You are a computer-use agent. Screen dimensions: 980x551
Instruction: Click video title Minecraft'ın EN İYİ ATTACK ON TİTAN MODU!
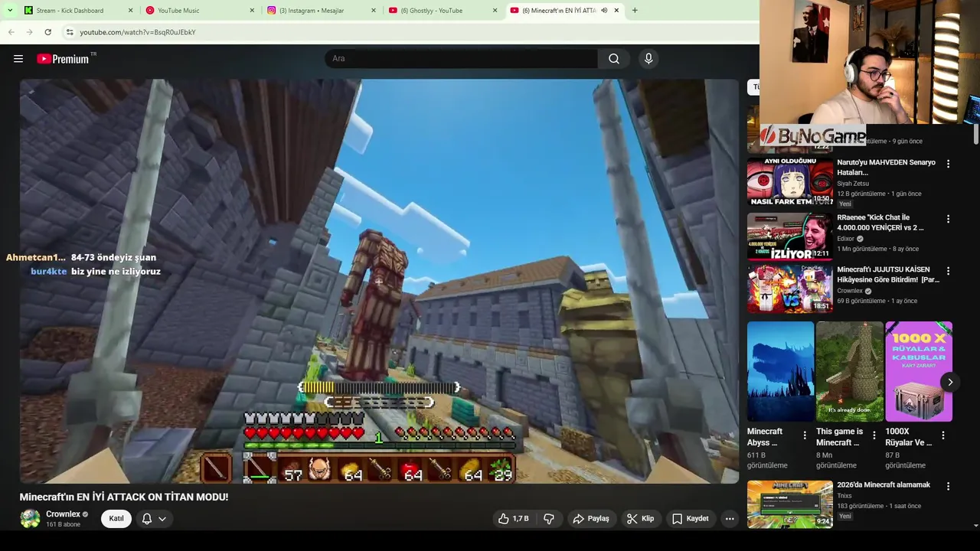pos(124,497)
